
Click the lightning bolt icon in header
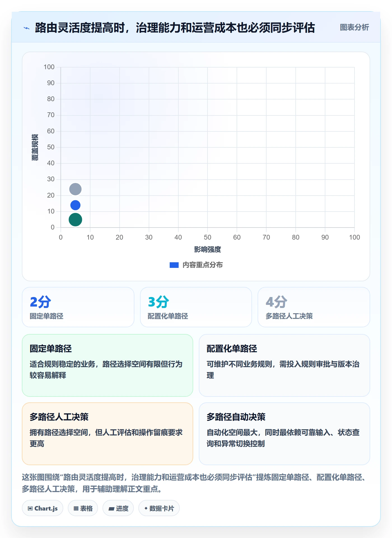[27, 28]
